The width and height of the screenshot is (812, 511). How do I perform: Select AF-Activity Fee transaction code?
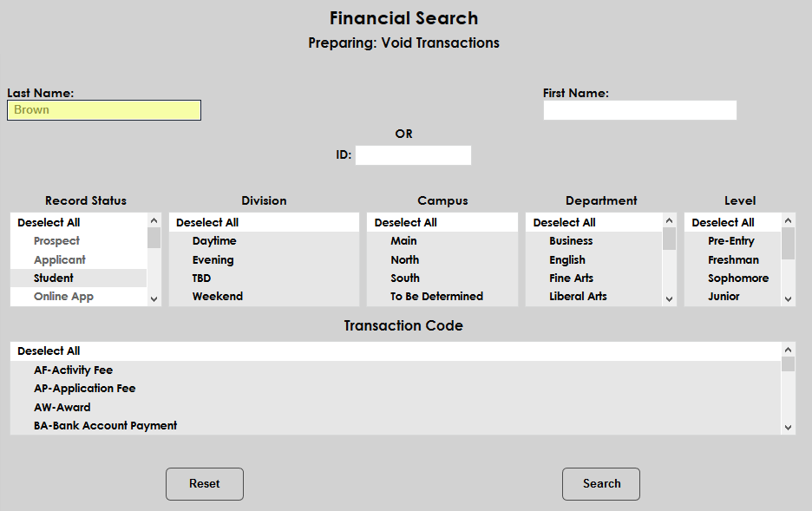[x=74, y=370]
